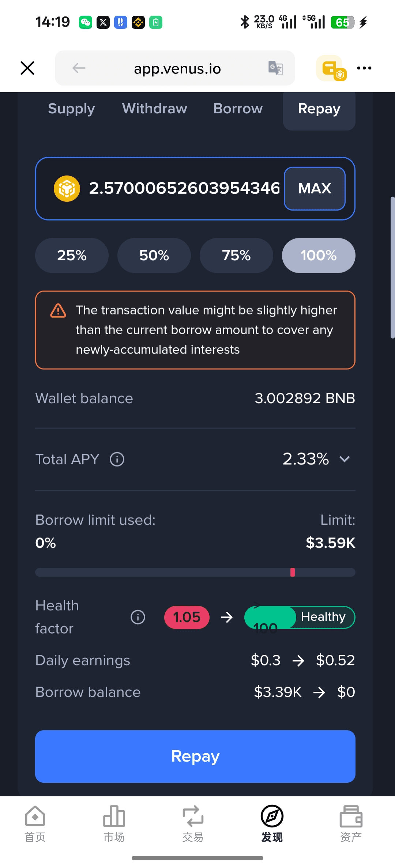Open the 资产 assets tab
395x868 pixels.
351,821
